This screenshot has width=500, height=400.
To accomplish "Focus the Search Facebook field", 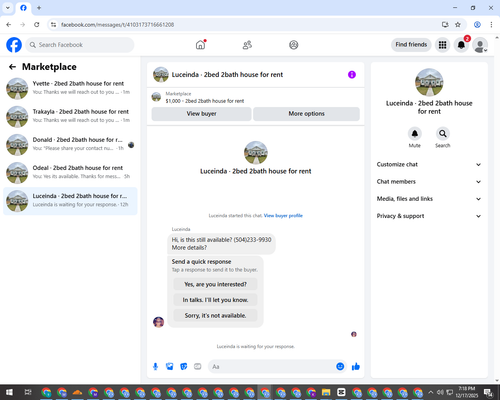I will coord(80,45).
